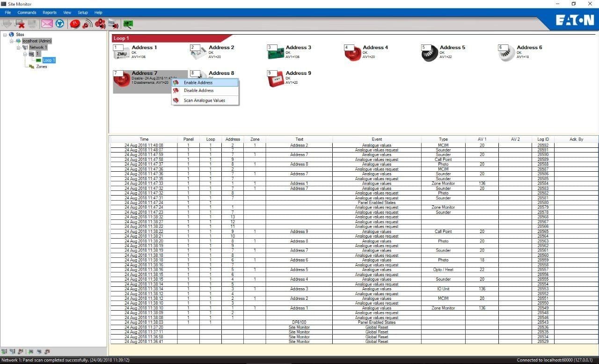The width and height of the screenshot is (599, 364).
Task: Click the silence sounders toolbar icon
Action: pyautogui.click(x=100, y=23)
